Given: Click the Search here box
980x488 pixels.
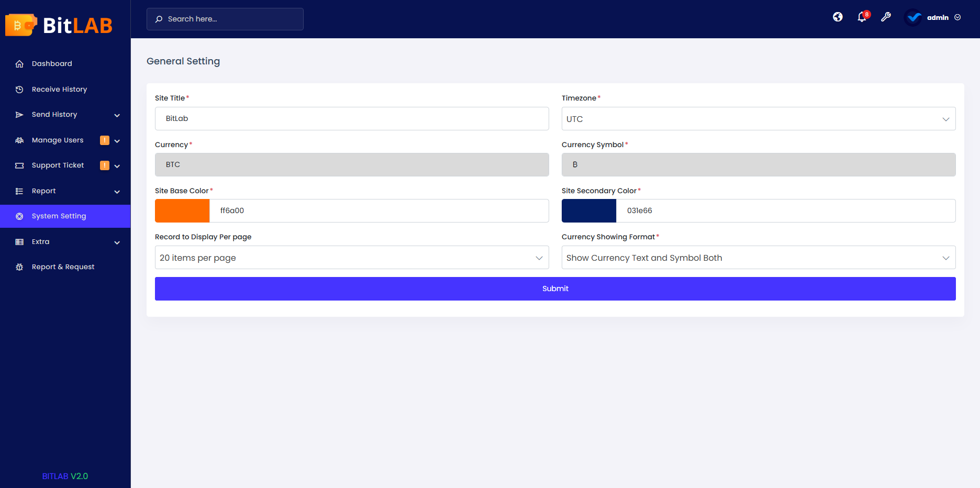Looking at the screenshot, I should [x=225, y=19].
